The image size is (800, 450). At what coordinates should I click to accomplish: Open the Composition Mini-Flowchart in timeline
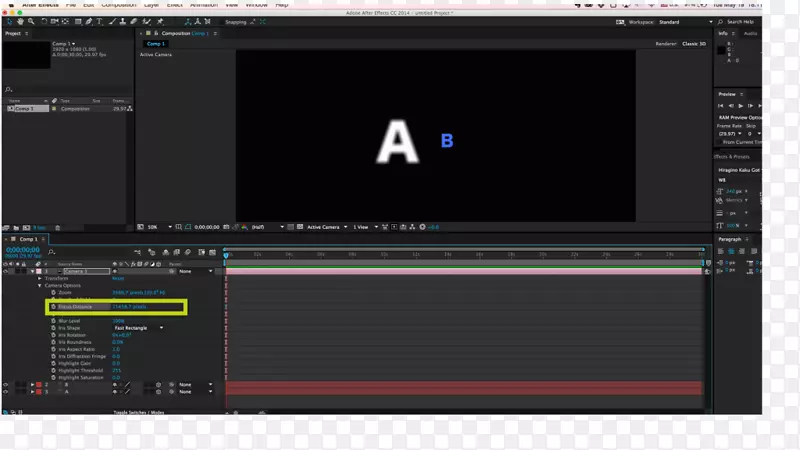click(x=138, y=252)
